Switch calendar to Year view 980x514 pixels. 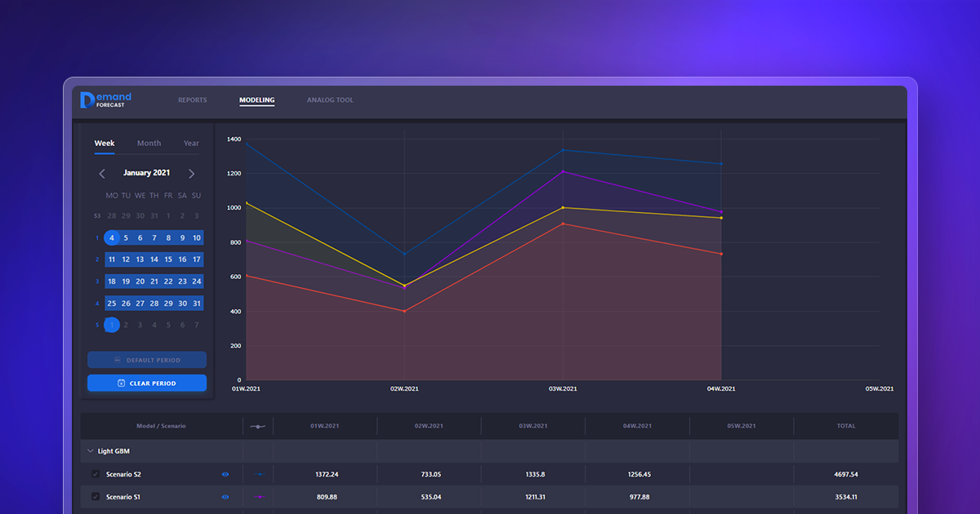[x=191, y=144]
